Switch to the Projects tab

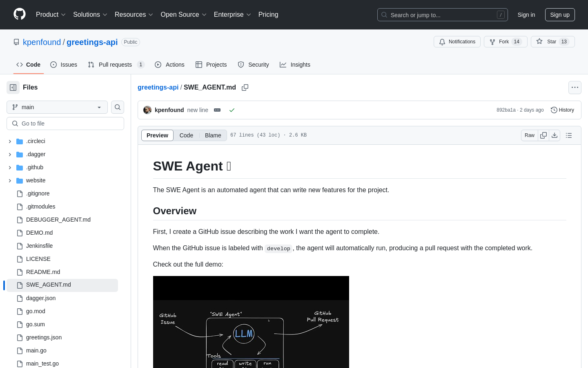point(211,65)
